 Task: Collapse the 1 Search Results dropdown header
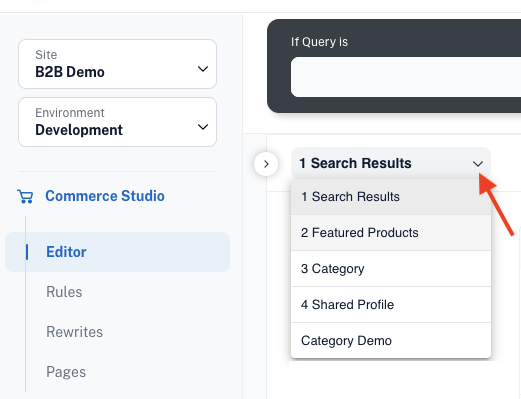[x=391, y=163]
